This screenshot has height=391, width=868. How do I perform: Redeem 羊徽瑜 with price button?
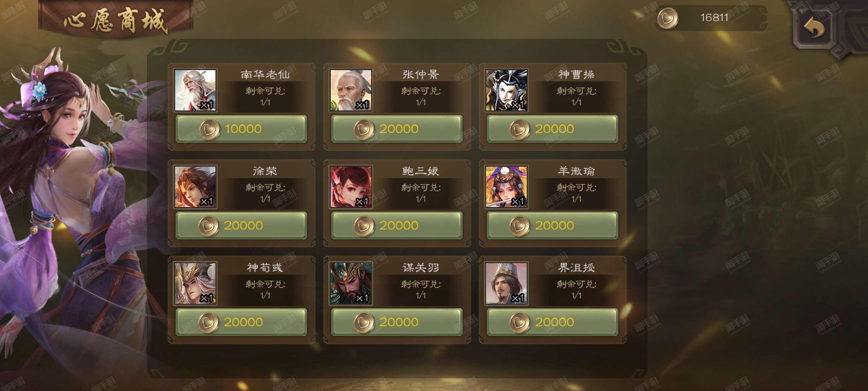(553, 225)
